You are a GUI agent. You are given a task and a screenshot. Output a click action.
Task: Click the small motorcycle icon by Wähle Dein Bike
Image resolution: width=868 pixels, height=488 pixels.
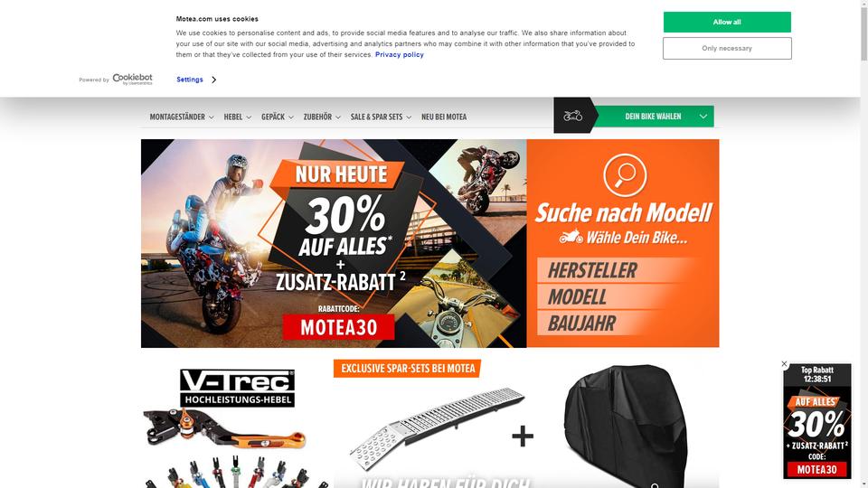571,237
